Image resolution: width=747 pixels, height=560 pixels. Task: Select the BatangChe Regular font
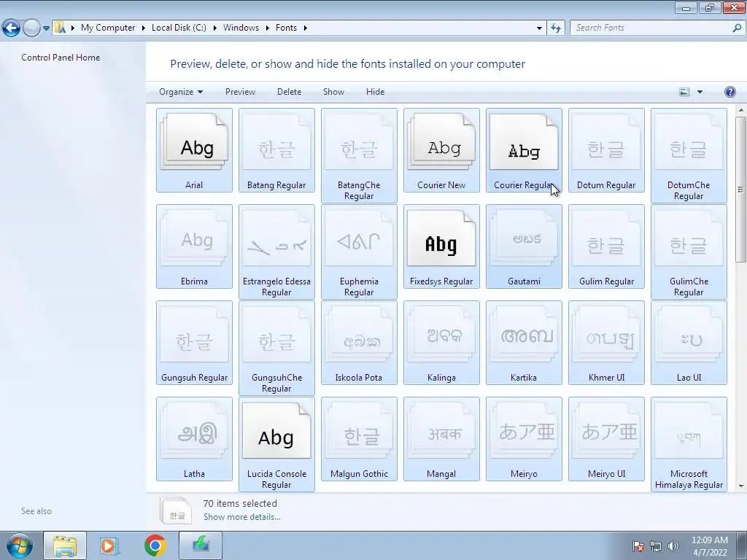point(359,155)
